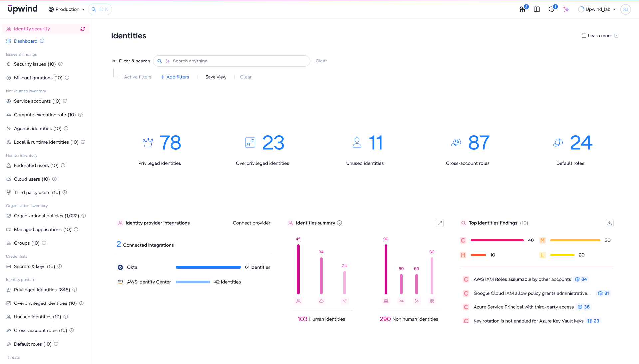639x364 pixels.
Task: Open the Production environment dropdown
Action: click(x=67, y=9)
